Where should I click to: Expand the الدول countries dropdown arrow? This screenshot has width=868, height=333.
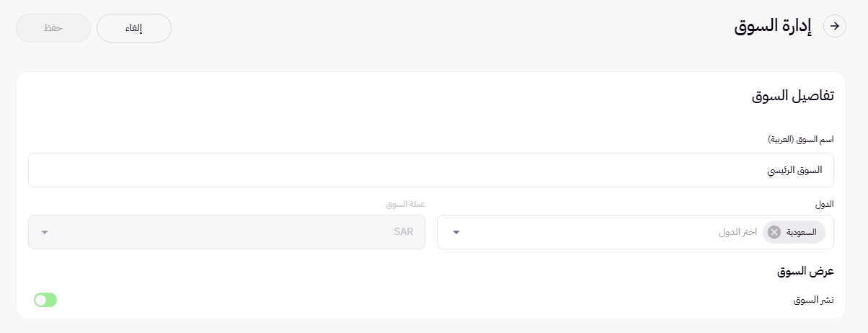[x=456, y=232]
